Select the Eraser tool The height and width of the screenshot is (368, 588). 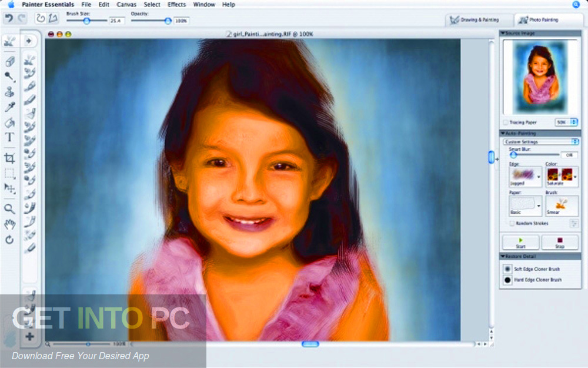(10, 61)
